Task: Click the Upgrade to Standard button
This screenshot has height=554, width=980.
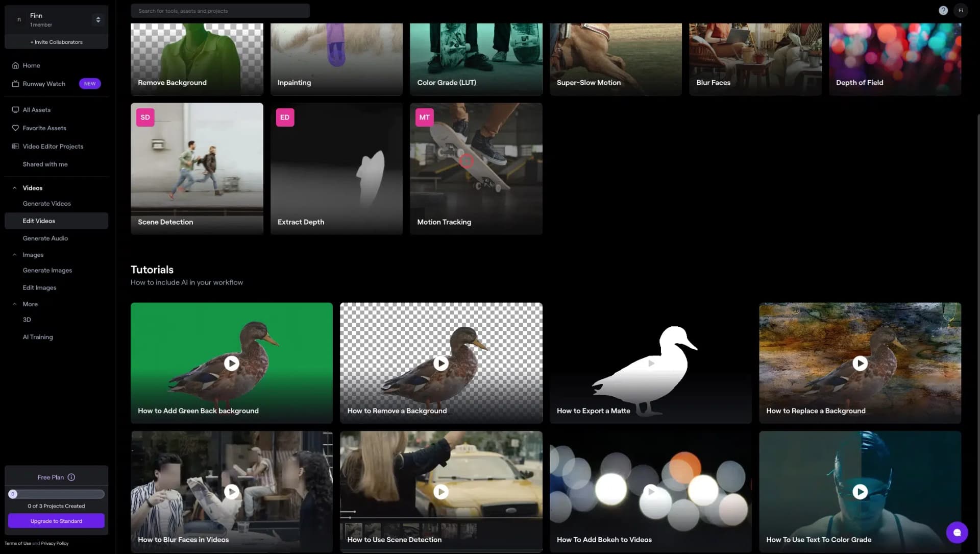Action: (x=56, y=521)
